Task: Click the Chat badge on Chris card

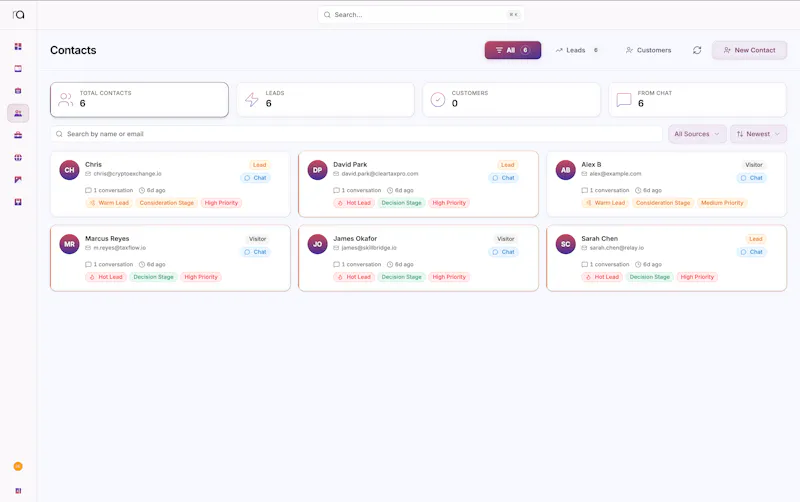Action: (x=256, y=178)
